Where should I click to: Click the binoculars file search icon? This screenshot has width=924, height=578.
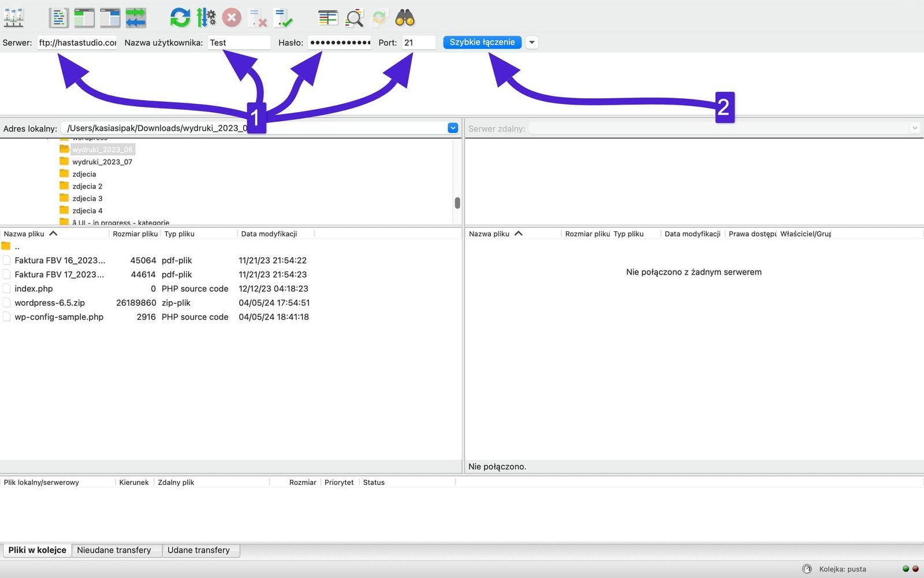[x=405, y=18]
